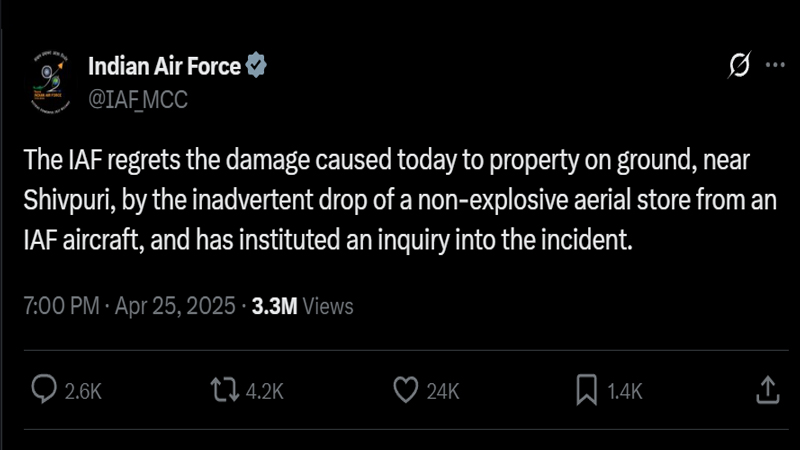Click the 3.3M view count number
800x450 pixels.
[275, 305]
